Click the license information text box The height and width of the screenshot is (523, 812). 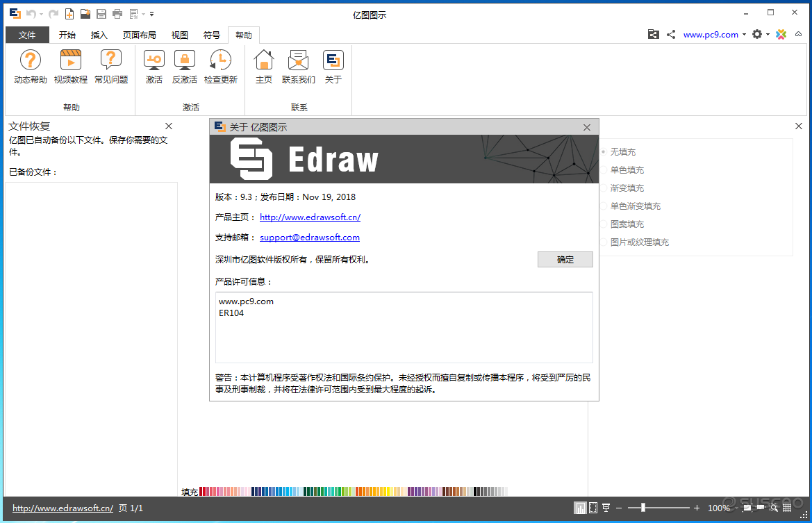point(404,327)
